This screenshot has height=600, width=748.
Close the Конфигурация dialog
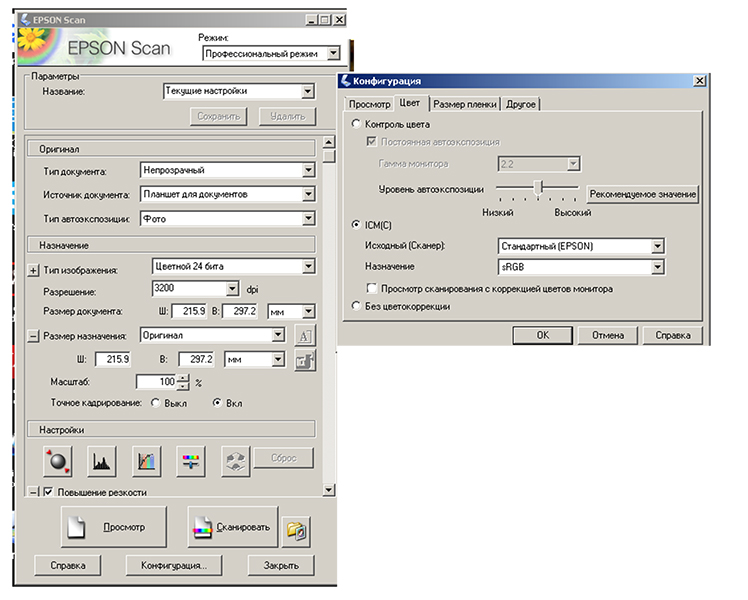pyautogui.click(x=699, y=81)
